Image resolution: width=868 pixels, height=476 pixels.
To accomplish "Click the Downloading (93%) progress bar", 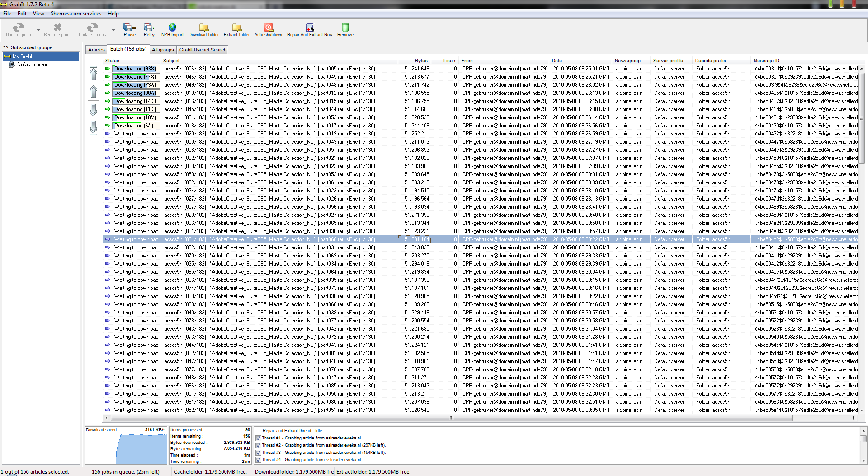I will (x=135, y=69).
